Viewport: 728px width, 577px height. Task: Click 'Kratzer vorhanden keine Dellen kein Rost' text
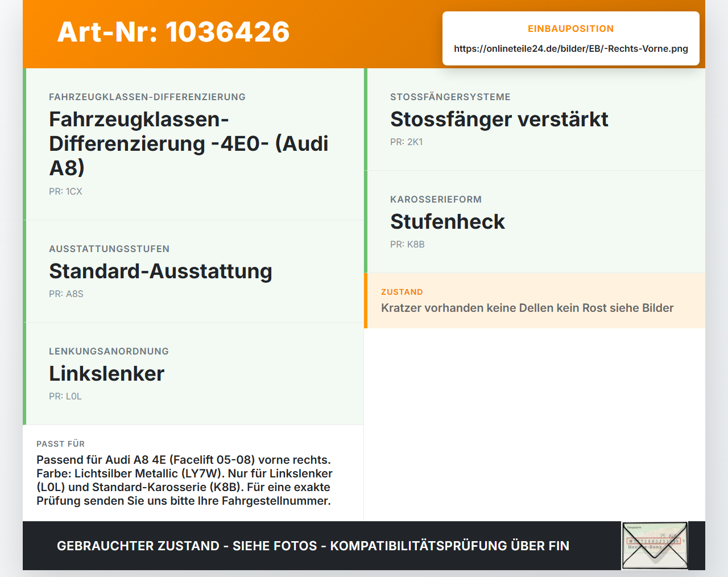click(494, 308)
